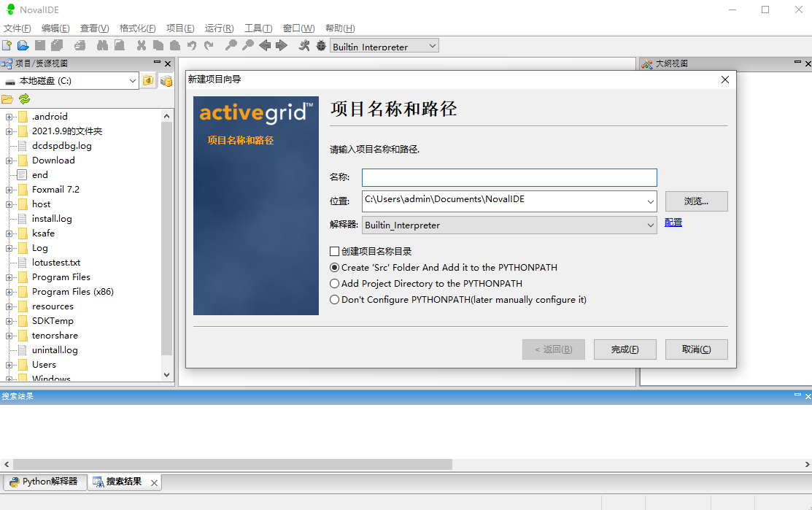812x510 pixels.
Task: Click the first magnifier zoom icon
Action: point(231,45)
